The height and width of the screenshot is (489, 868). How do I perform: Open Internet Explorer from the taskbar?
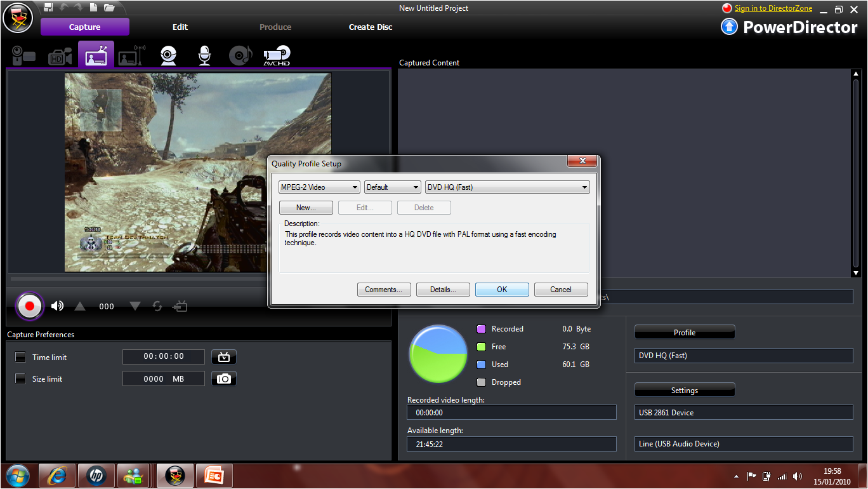[x=57, y=476]
